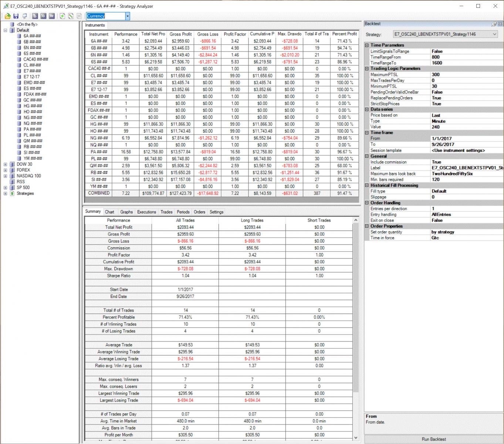This screenshot has width=504, height=444.
Task: Expand the SP 500 tree node
Action: (6, 188)
